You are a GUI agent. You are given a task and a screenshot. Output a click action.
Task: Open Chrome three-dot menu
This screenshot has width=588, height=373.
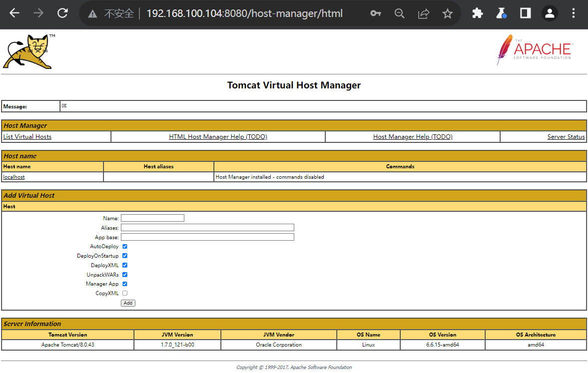[574, 13]
